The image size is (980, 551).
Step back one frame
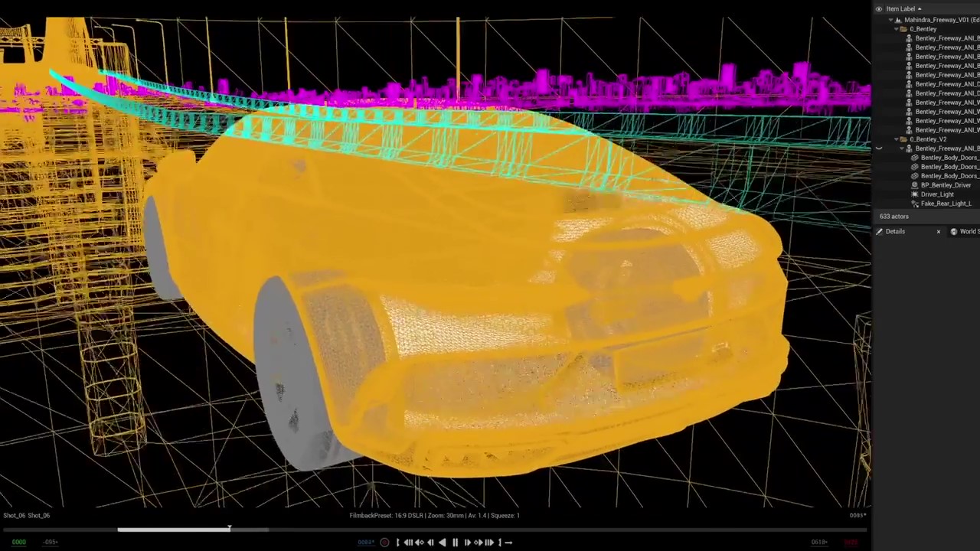click(x=430, y=542)
